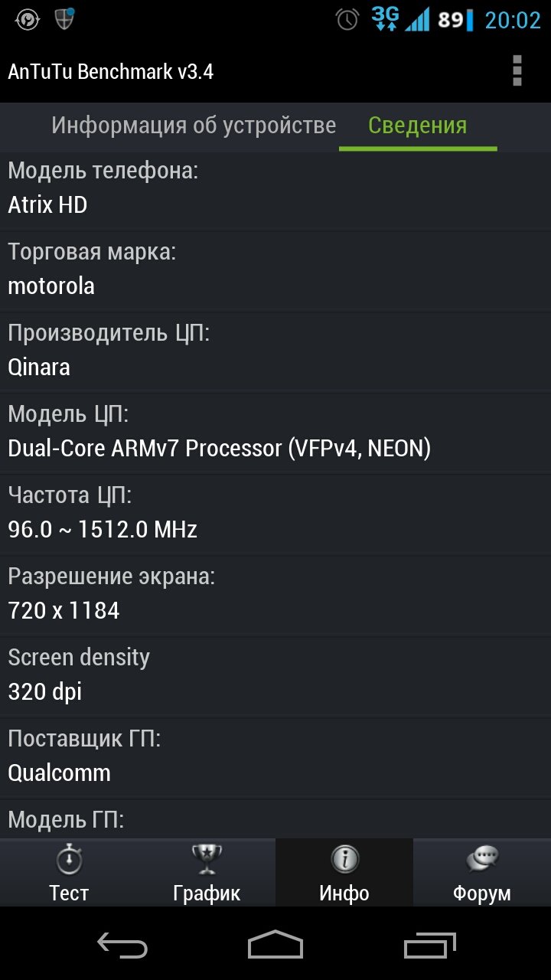
Task: Tap the Android back arrow
Action: pyautogui.click(x=122, y=946)
